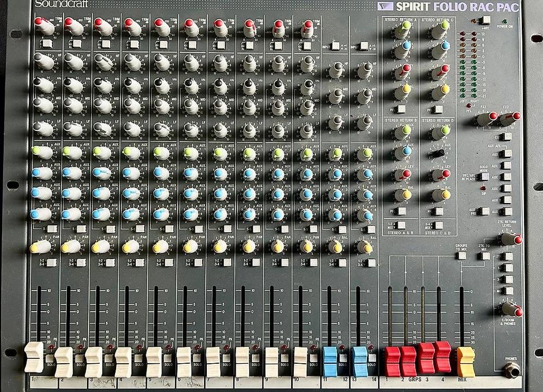Engage the AUX PRE switch
This screenshot has height=392, width=543.
click(x=485, y=210)
